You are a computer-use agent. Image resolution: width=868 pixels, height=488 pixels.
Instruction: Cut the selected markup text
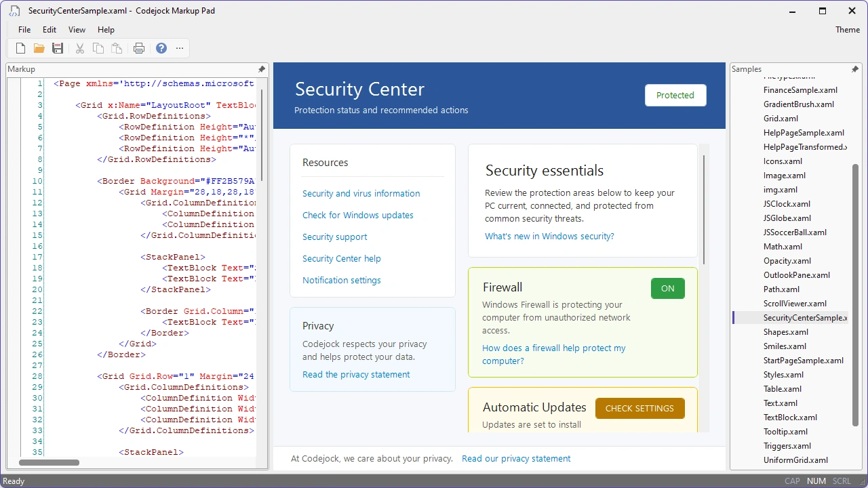[x=80, y=48]
